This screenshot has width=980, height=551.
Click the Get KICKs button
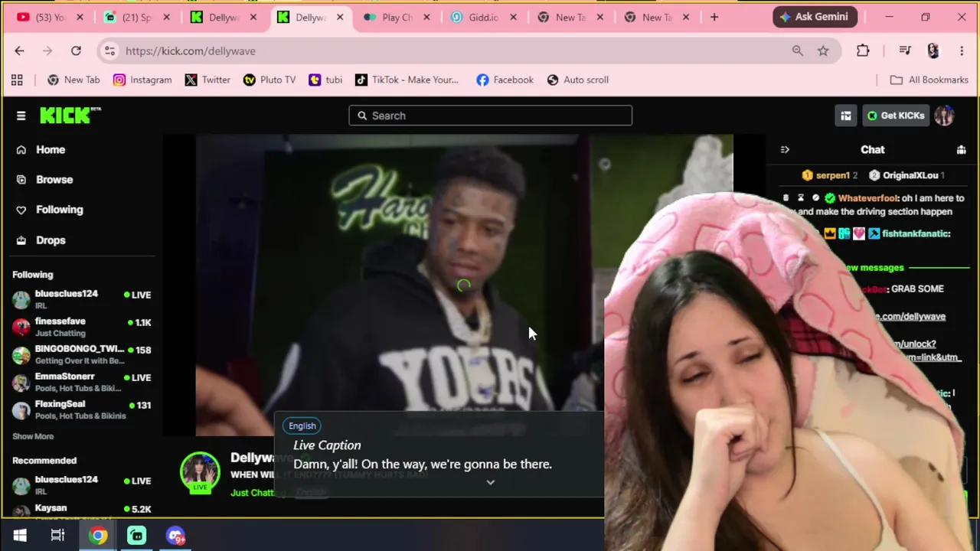tap(896, 116)
